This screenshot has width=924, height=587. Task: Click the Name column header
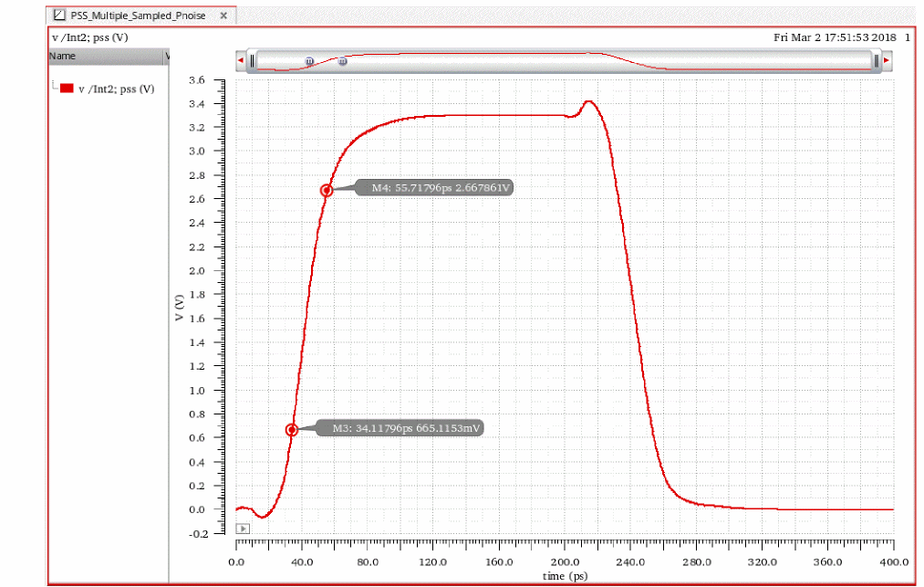click(62, 57)
